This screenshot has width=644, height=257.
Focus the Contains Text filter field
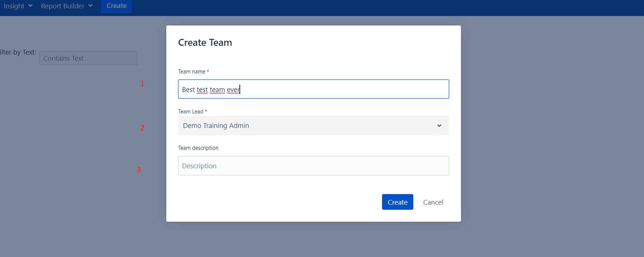pos(88,58)
